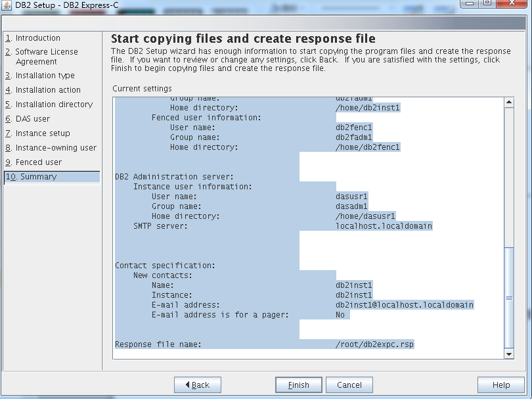Click the e-mail "db2inst1@localhost.localdomain"
This screenshot has height=399, width=532.
click(405, 304)
